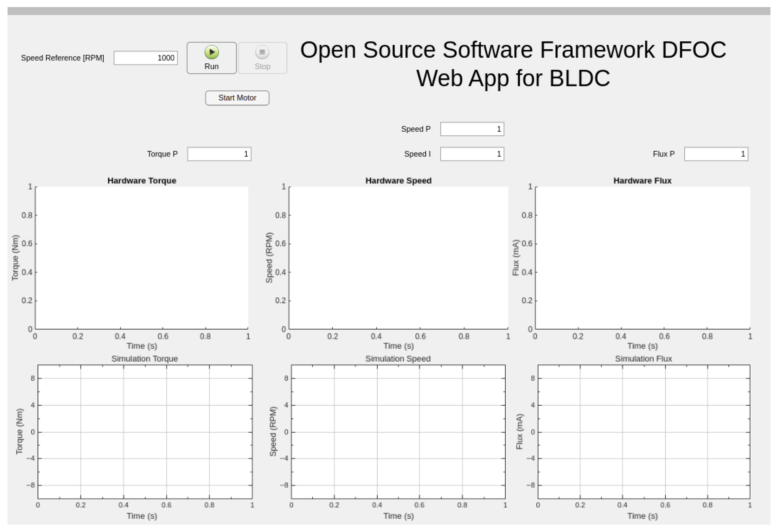Viewport: 778px width, 532px height.
Task: Click the green Run play icon
Action: tap(211, 52)
